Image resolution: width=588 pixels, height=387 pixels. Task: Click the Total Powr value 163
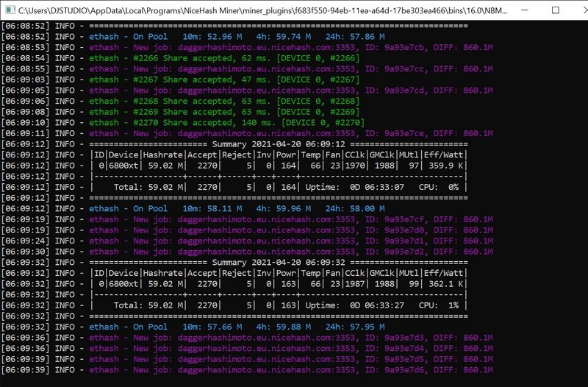[x=288, y=305]
